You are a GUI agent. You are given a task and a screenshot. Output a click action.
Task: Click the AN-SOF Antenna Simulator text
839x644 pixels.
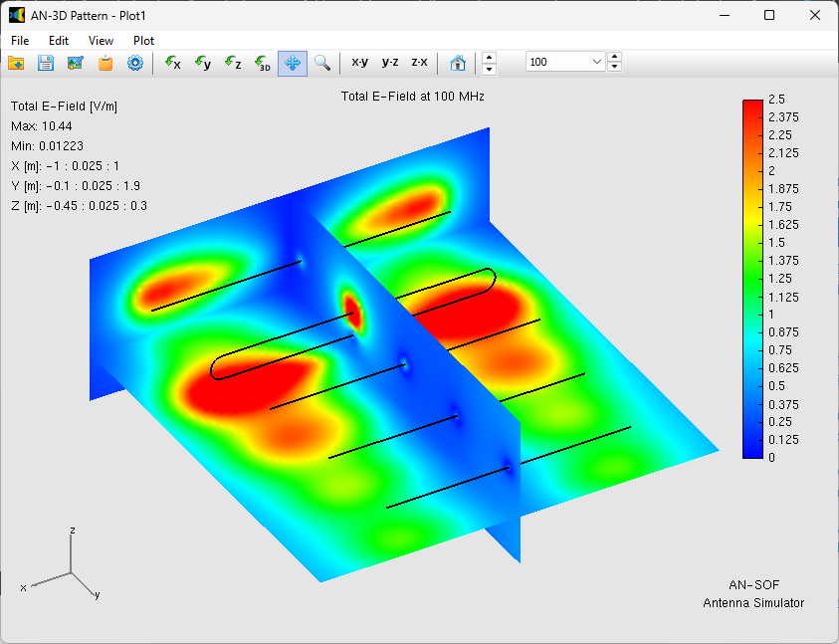click(x=753, y=593)
